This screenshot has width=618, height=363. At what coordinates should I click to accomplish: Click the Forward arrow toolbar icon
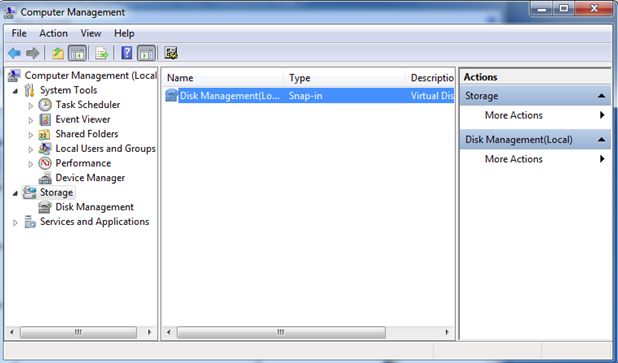(x=33, y=53)
